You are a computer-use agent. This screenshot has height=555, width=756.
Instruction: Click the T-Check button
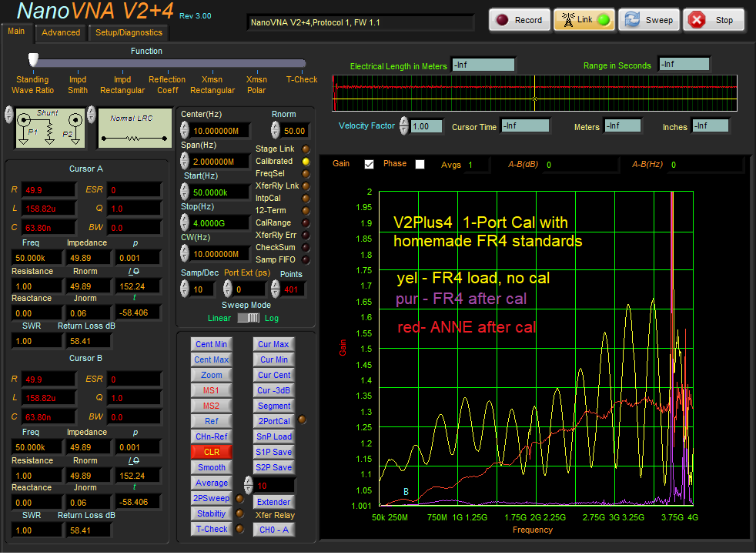click(211, 530)
